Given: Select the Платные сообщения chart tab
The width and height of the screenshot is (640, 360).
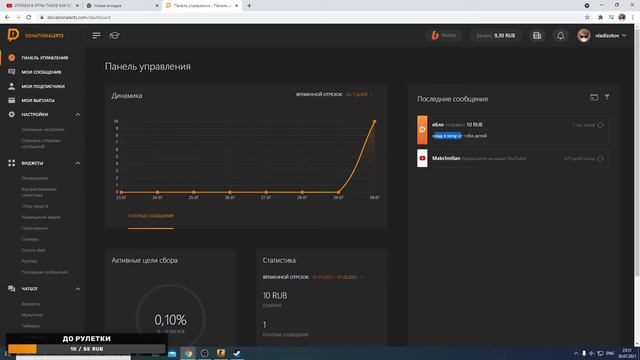Looking at the screenshot, I should [151, 216].
